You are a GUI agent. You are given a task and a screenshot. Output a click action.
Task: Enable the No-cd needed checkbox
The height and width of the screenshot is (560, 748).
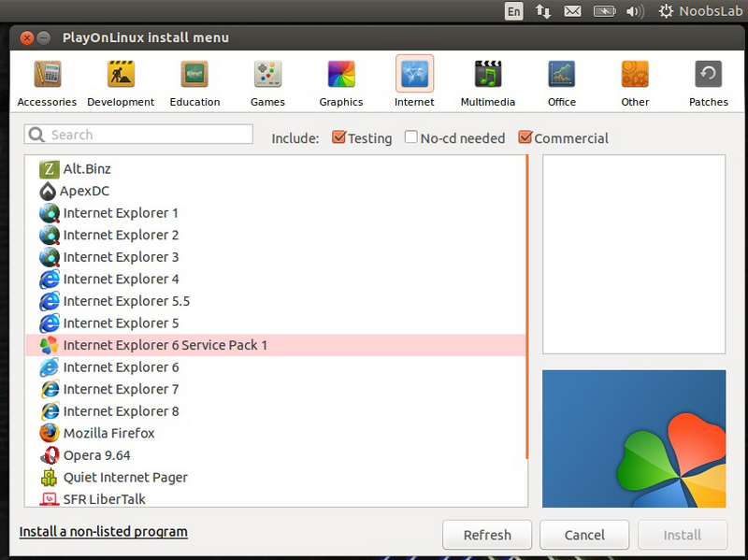point(410,137)
